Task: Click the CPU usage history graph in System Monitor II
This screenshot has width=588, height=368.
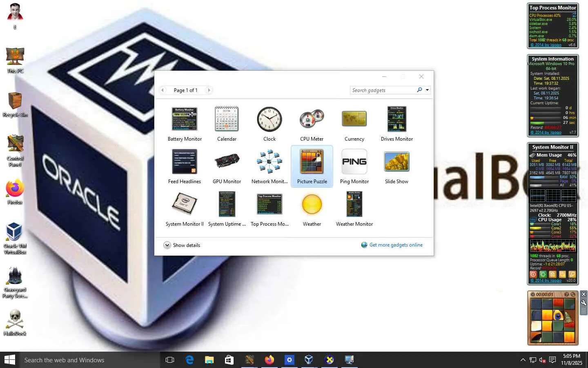Action: (553, 245)
